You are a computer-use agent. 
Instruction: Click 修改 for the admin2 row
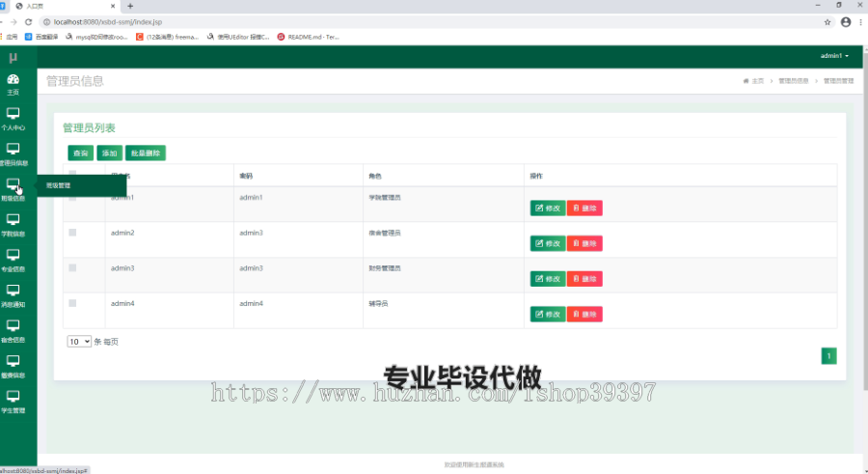point(548,243)
